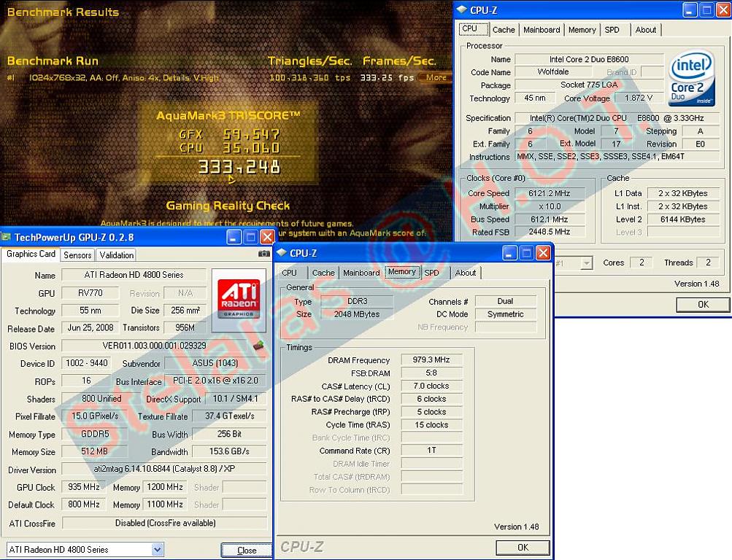Click the Bandwidth value '153.6 GB/s'
This screenshot has height=560, width=732.
click(x=229, y=452)
